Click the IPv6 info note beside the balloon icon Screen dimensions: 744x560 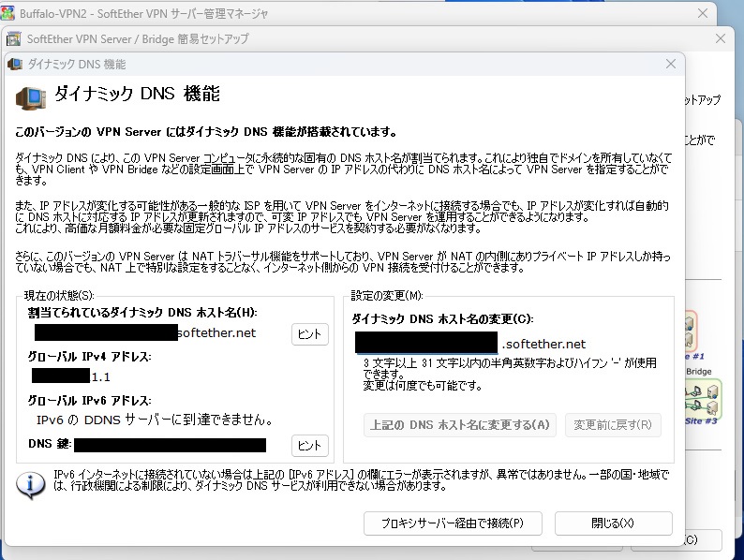361,479
